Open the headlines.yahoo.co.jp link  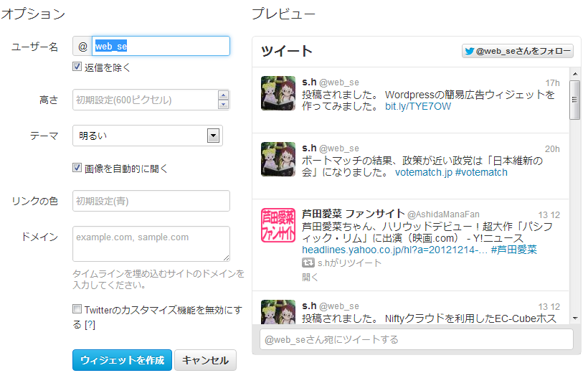click(x=394, y=250)
